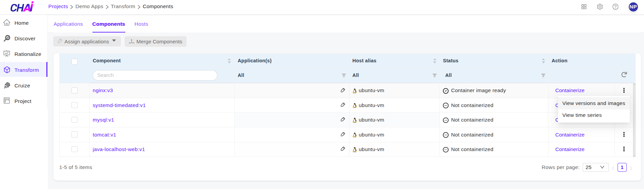
Task: Open more actions menu for tomcat:v1 row
Action: tap(624, 135)
